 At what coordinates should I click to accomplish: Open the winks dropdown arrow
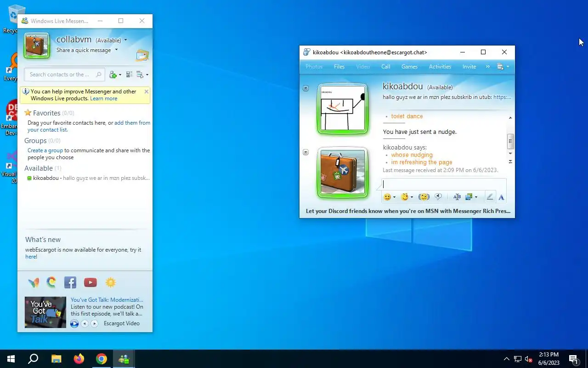click(x=412, y=197)
